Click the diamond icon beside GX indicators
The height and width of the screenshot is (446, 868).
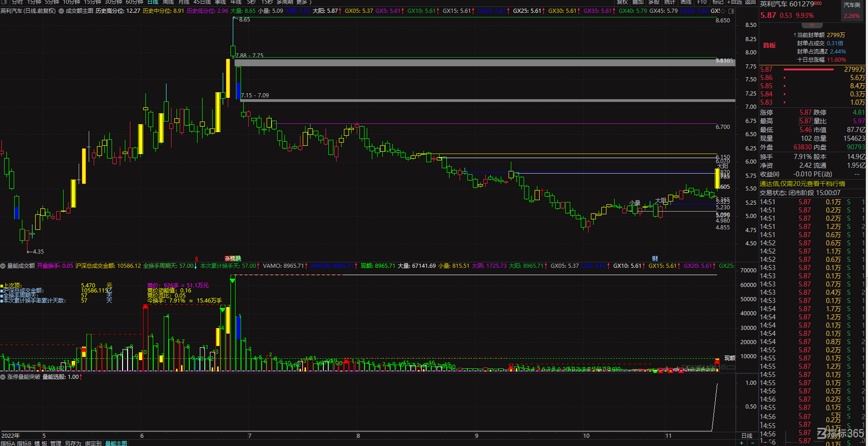coord(723,11)
